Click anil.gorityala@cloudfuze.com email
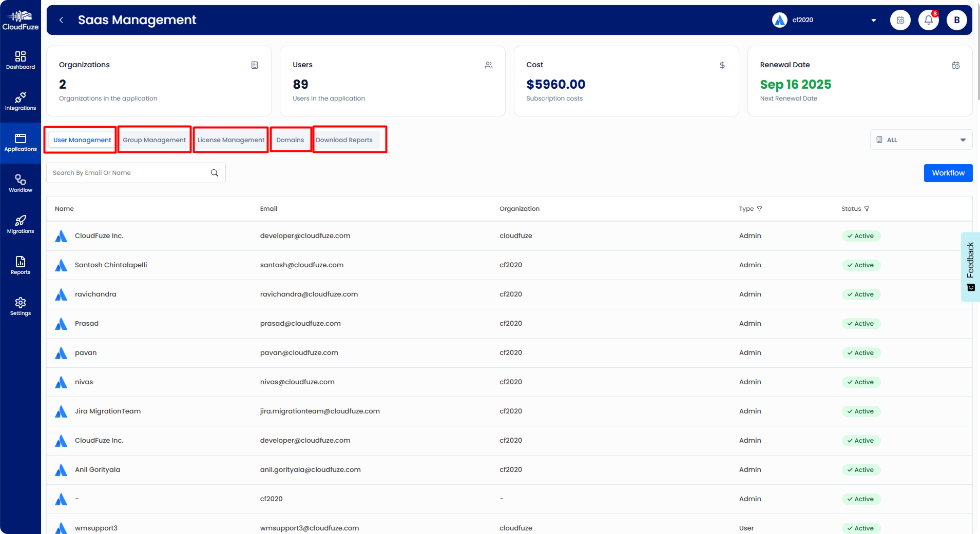Screen dimensions: 980x534 tap(311, 470)
